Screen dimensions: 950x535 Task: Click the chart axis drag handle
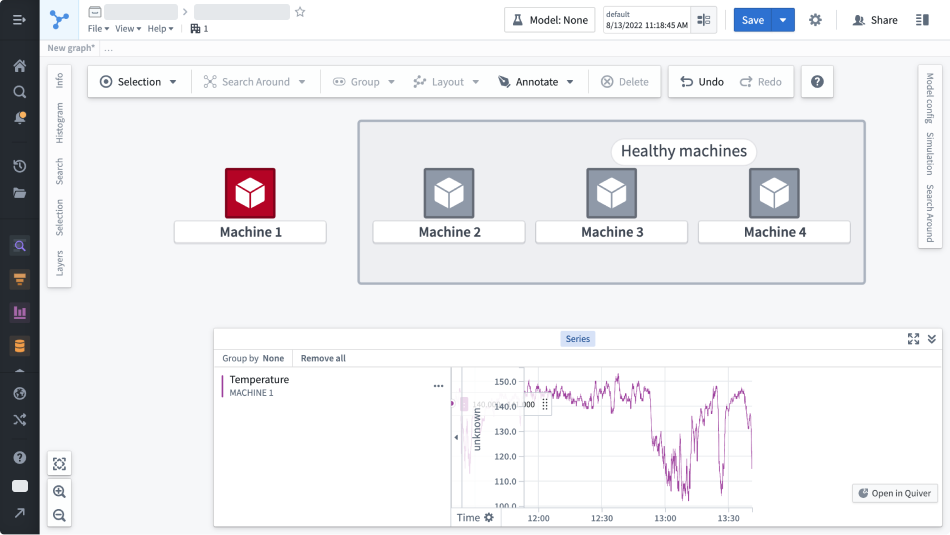(x=545, y=404)
